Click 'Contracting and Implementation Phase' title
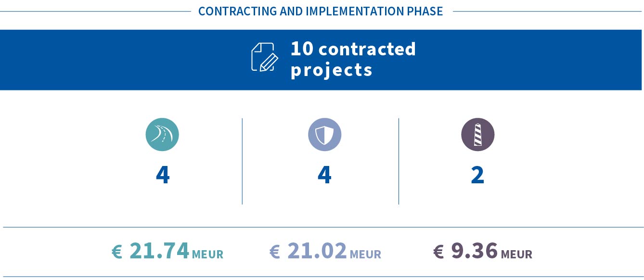 (321, 11)
